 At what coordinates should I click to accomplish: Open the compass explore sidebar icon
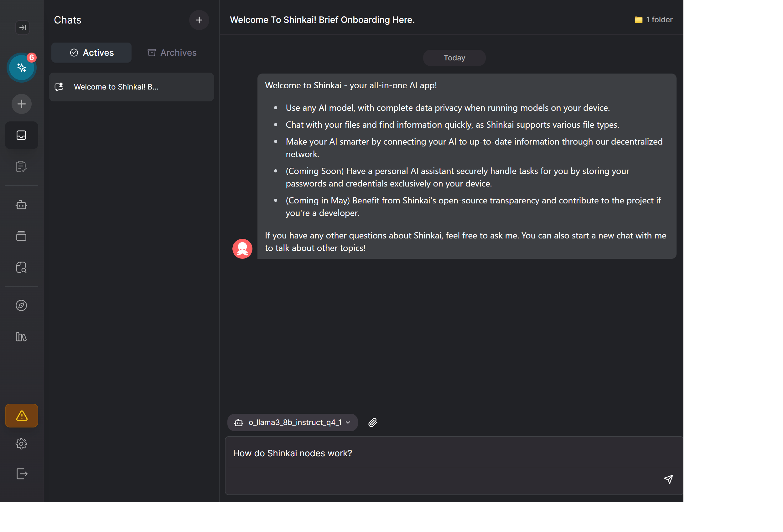(x=22, y=305)
